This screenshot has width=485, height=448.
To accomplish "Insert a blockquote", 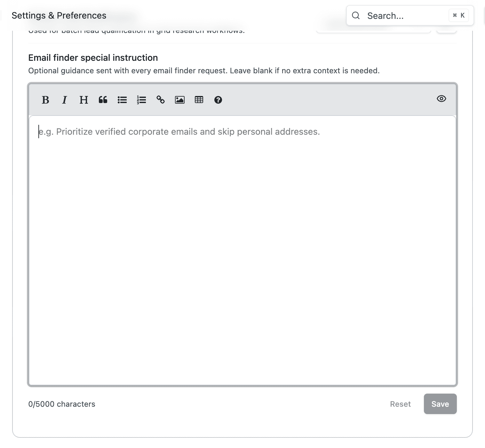I will click(x=103, y=100).
